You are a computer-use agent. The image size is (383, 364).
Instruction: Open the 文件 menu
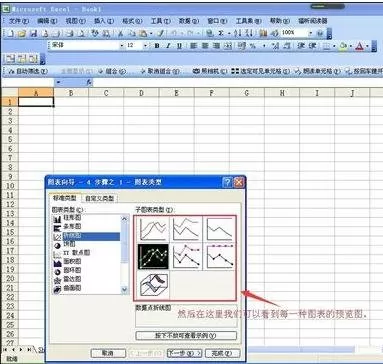19,21
